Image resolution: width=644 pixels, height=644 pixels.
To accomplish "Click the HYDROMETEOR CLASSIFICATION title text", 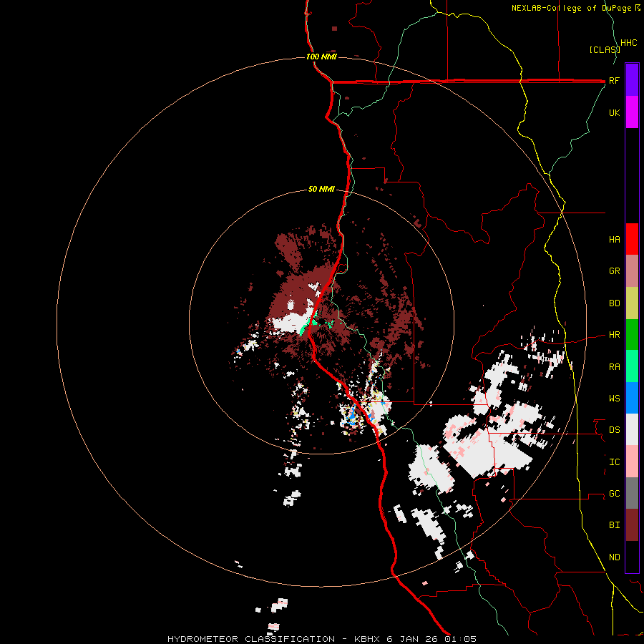I will point(251,639).
